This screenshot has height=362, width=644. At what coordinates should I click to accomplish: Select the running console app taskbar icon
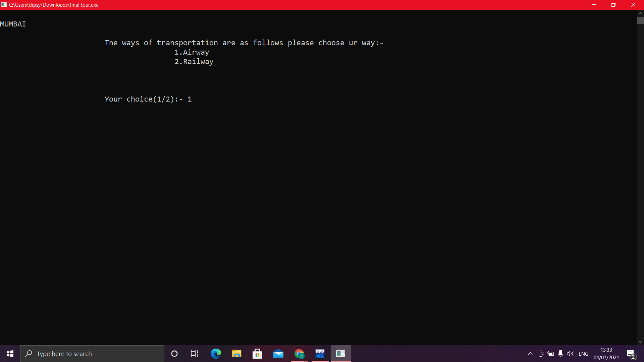[341, 354]
